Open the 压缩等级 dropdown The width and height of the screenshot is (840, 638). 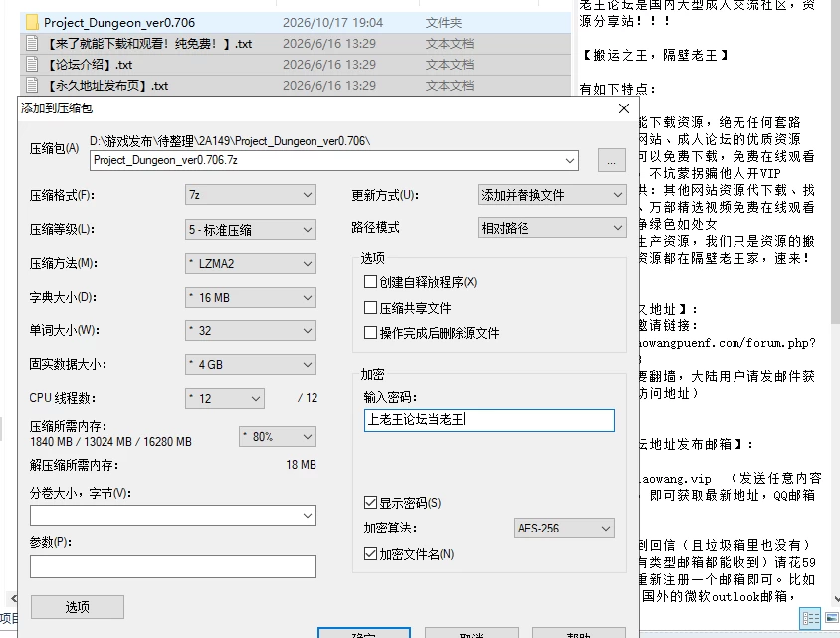click(x=250, y=230)
